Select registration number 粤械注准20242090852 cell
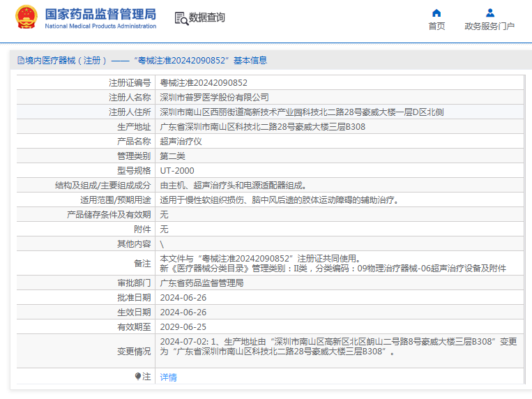 [x=204, y=83]
